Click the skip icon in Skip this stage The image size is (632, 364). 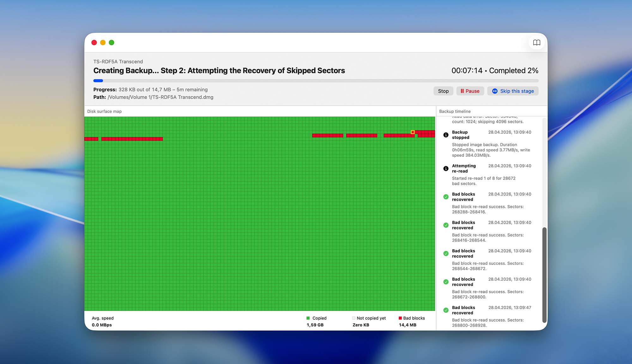(x=495, y=91)
